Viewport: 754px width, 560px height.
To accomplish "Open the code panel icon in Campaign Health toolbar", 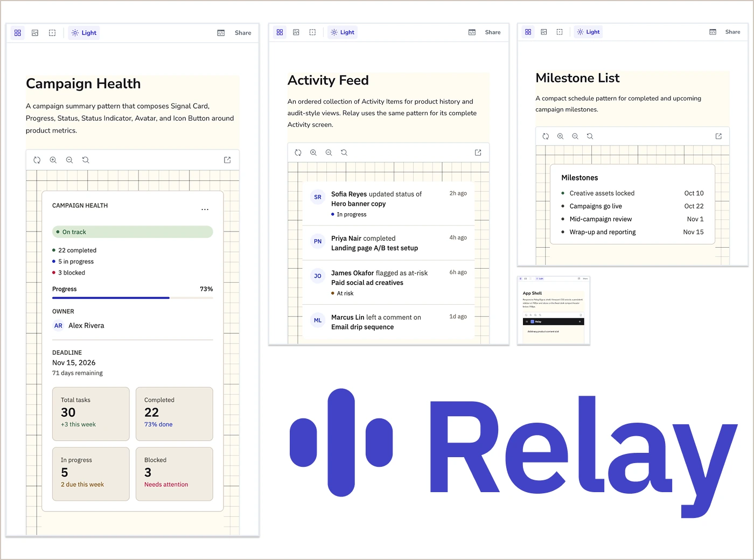I will click(x=221, y=33).
